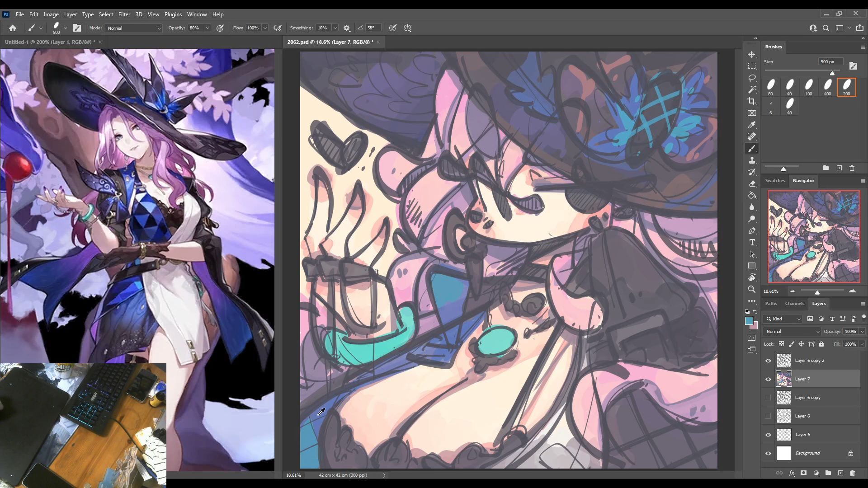The height and width of the screenshot is (488, 868).
Task: Expand the Flow dropdown arrow
Action: 265,28
